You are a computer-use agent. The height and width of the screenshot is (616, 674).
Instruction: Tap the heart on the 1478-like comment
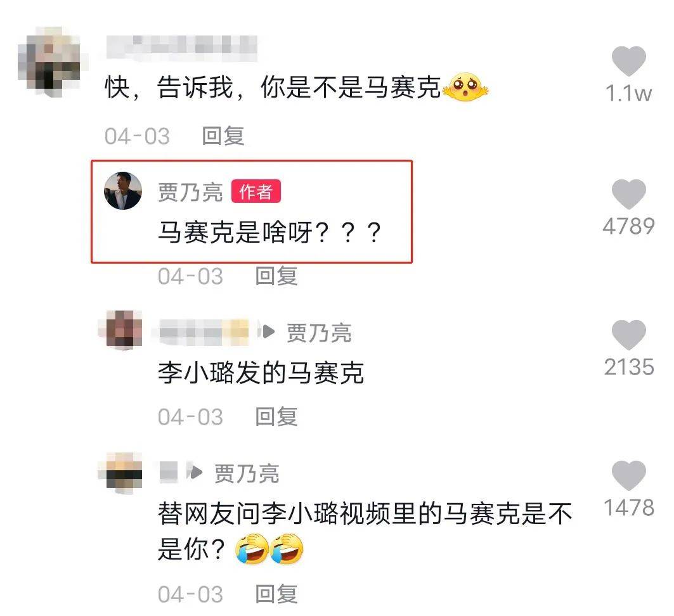pyautogui.click(x=628, y=475)
